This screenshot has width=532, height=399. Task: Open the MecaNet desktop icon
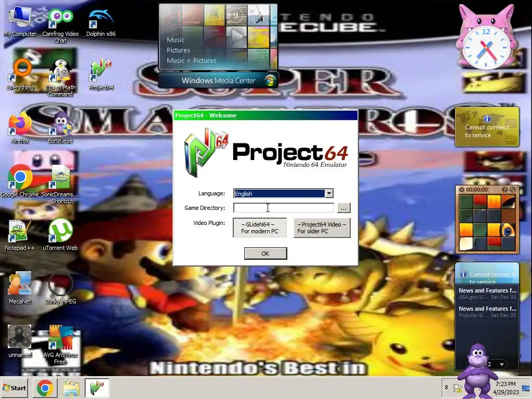pos(20,288)
